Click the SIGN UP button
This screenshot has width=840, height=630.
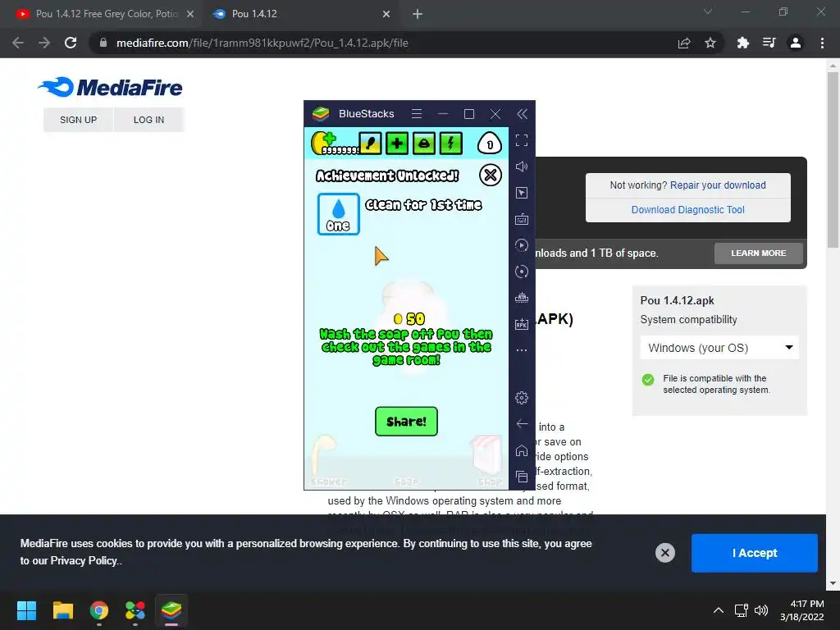[78, 120]
